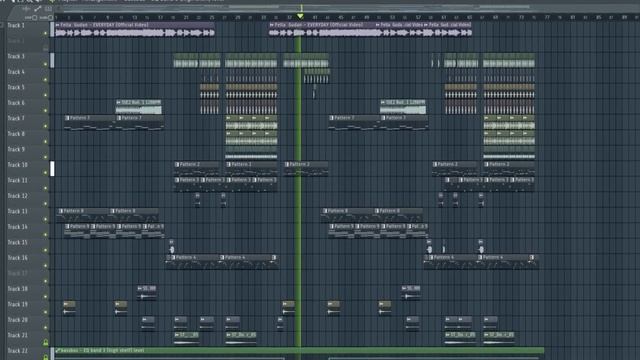The height and width of the screenshot is (360, 640).
Task: Select the second Pattern 8 clip on Track 13
Action: click(x=135, y=216)
